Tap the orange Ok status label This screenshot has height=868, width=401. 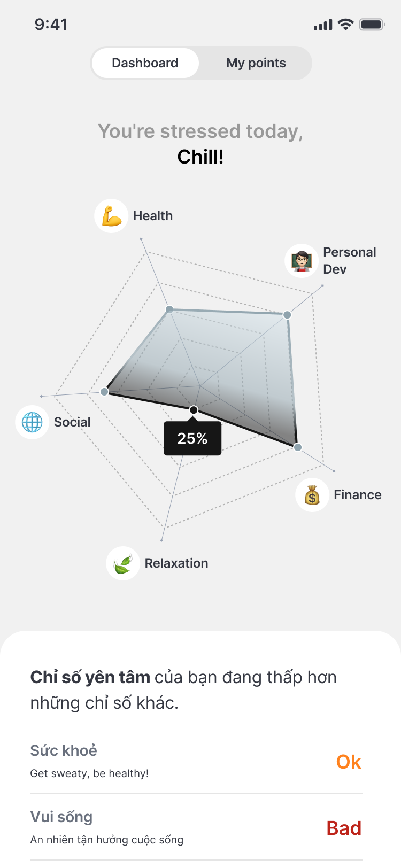pyautogui.click(x=349, y=762)
